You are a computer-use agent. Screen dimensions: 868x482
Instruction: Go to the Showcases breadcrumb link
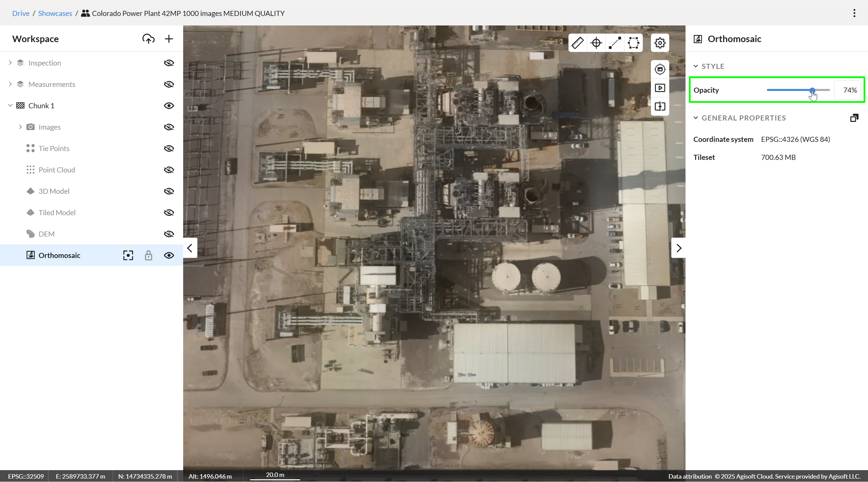55,13
